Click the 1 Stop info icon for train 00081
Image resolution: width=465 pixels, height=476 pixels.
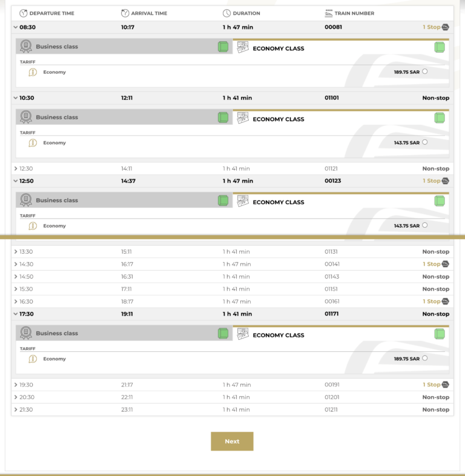445,27
